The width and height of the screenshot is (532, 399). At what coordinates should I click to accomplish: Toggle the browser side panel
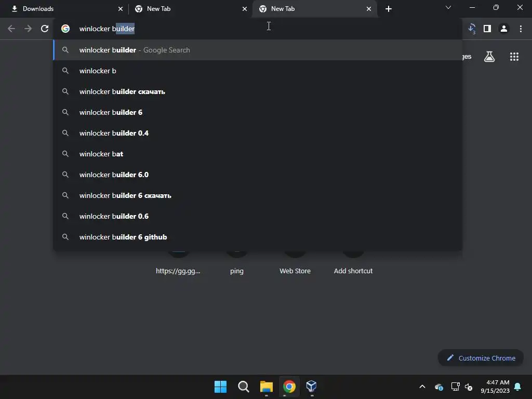point(487,29)
